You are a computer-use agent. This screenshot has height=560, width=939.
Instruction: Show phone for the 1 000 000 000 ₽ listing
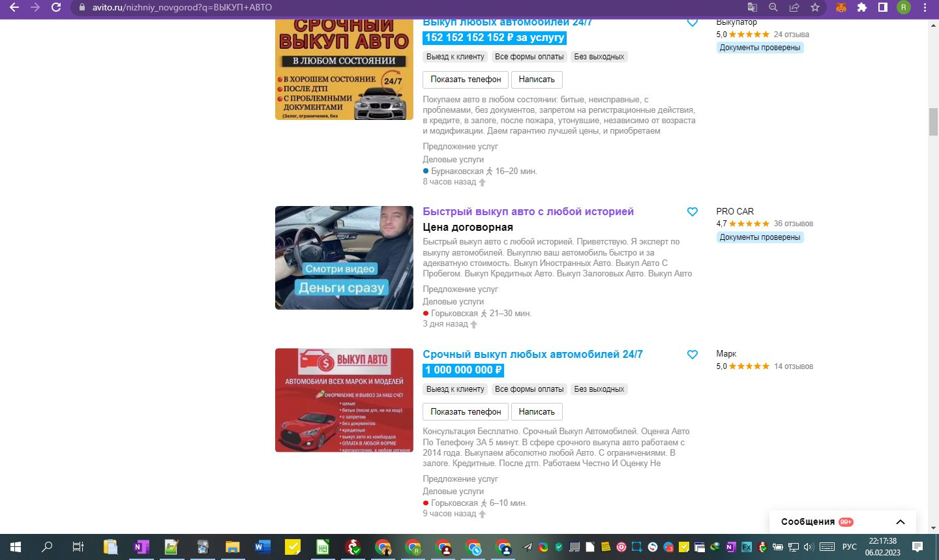466,412
